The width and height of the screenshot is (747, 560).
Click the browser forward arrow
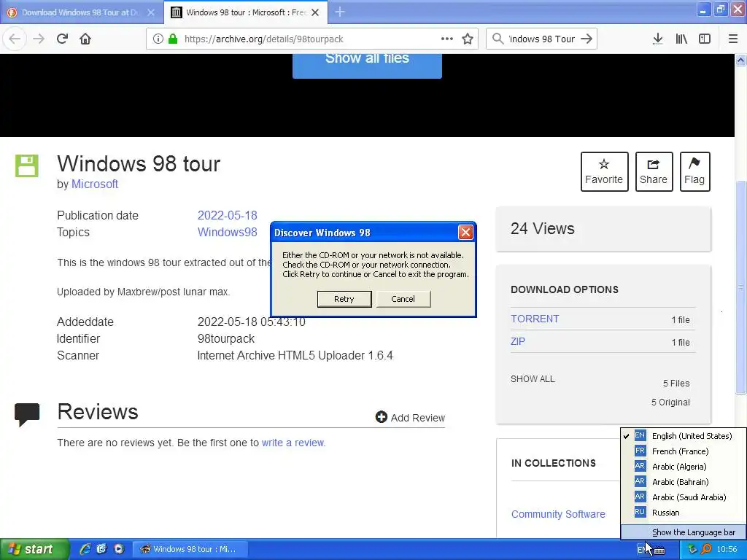click(39, 39)
